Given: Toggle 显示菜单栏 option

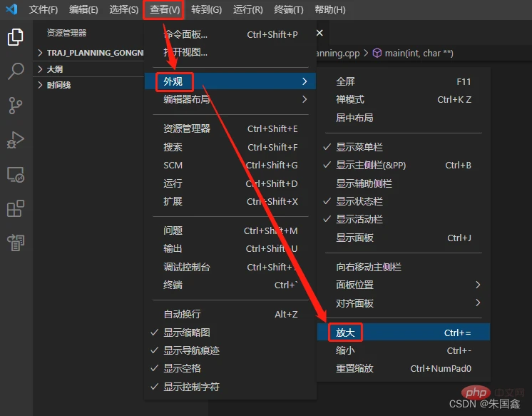Looking at the screenshot, I should pyautogui.click(x=404, y=147).
